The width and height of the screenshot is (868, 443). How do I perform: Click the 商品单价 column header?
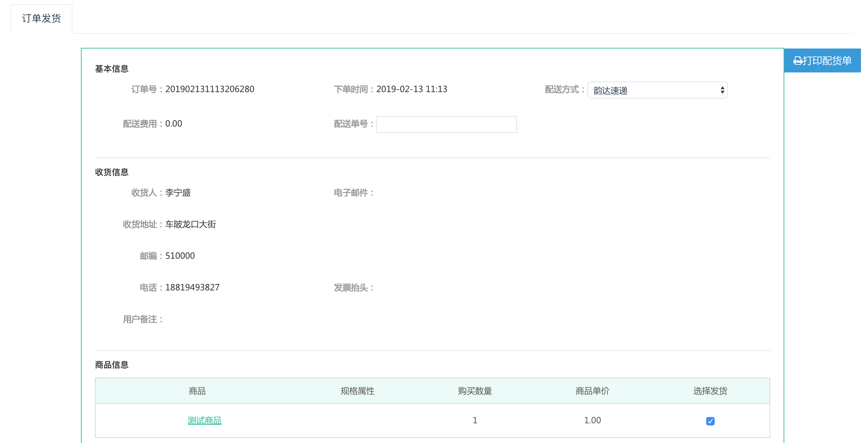(x=592, y=391)
